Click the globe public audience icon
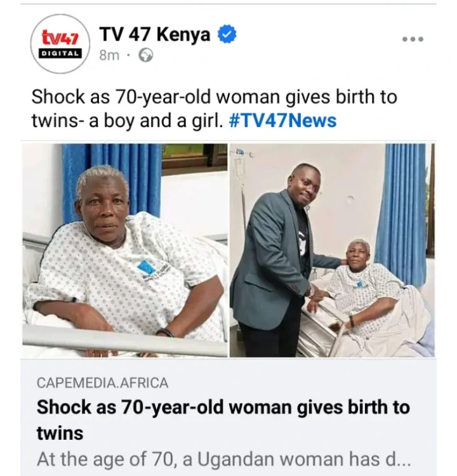Screen dimensions: 457x476 coord(146,56)
